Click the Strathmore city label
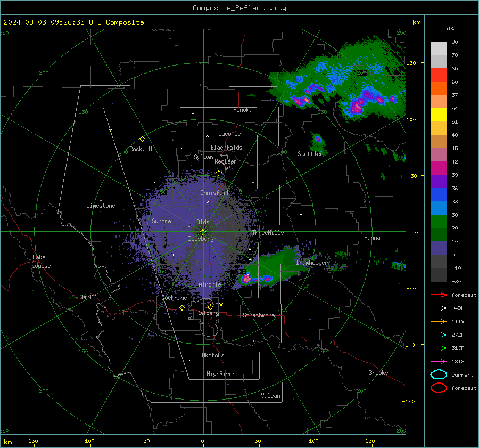This screenshot has height=448, width=479. pyautogui.click(x=259, y=315)
